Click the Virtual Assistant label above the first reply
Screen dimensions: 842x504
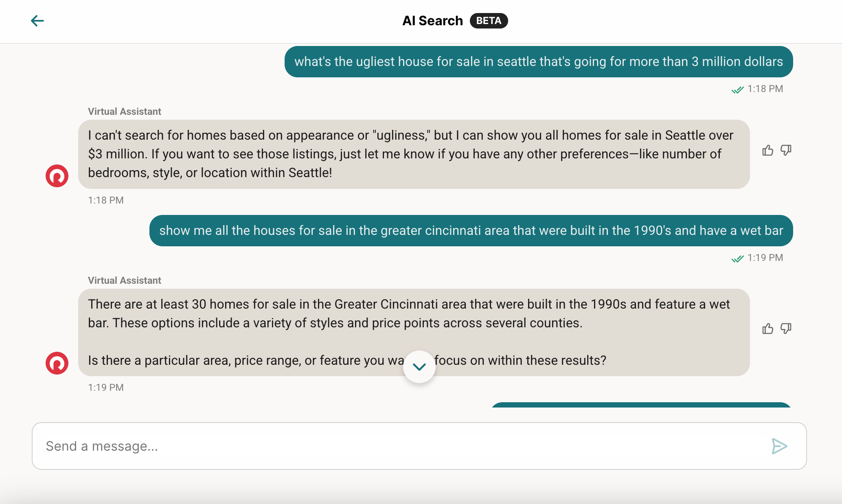[124, 111]
